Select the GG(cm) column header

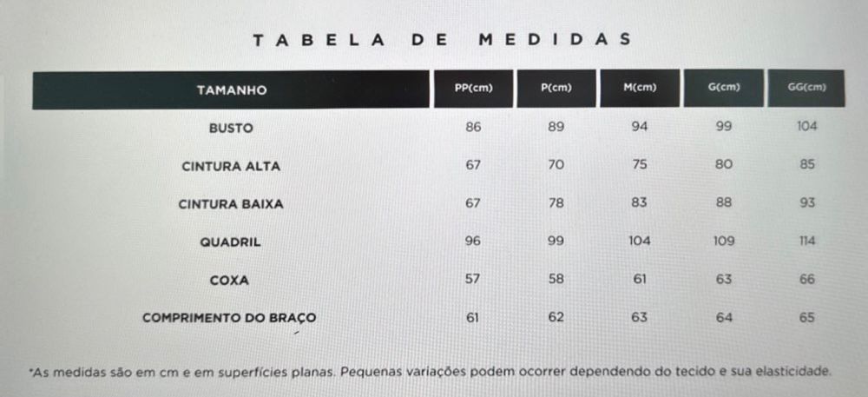(806, 88)
